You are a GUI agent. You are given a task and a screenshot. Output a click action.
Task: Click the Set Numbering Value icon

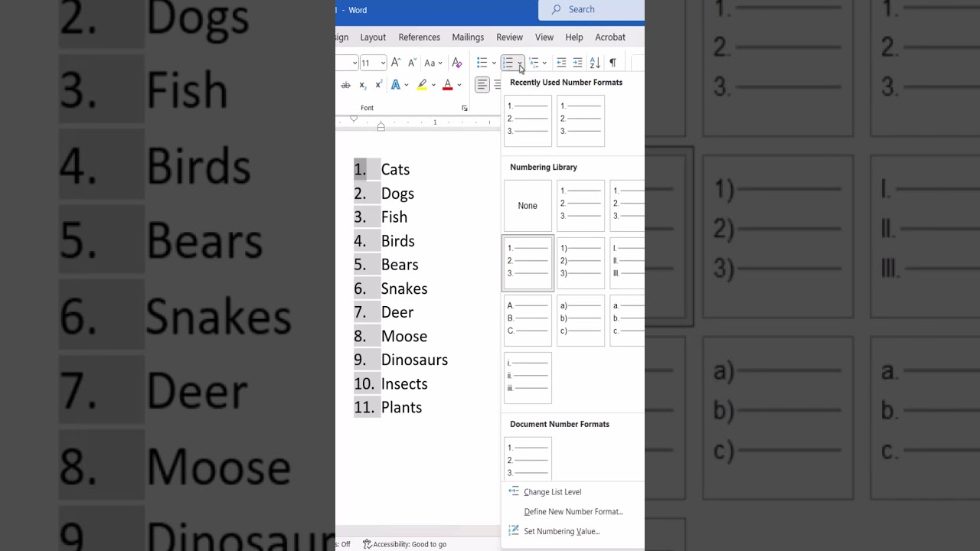pyautogui.click(x=514, y=530)
